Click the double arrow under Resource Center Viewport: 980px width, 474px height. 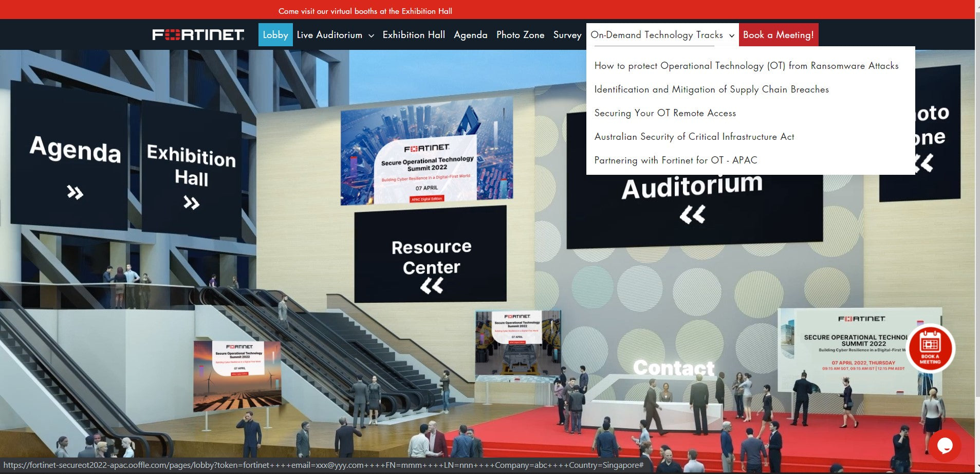coord(432,286)
